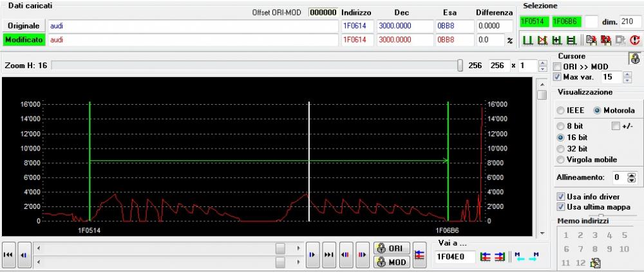Choose the 16 bit display option
644x272 pixels.
[x=560, y=138]
